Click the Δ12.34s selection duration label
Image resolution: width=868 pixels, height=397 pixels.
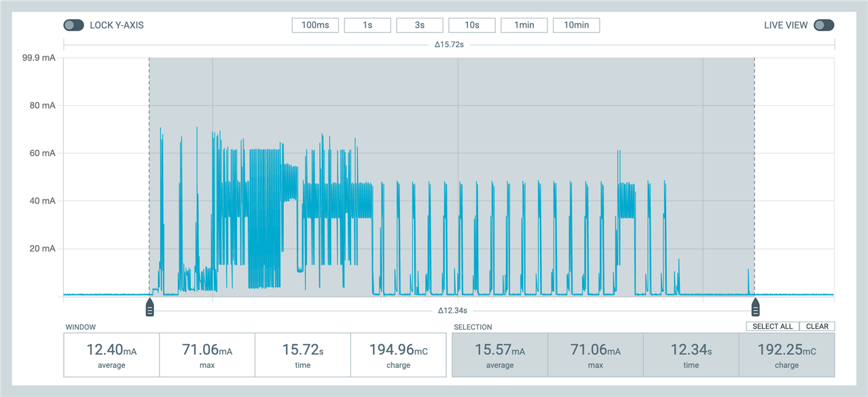452,311
